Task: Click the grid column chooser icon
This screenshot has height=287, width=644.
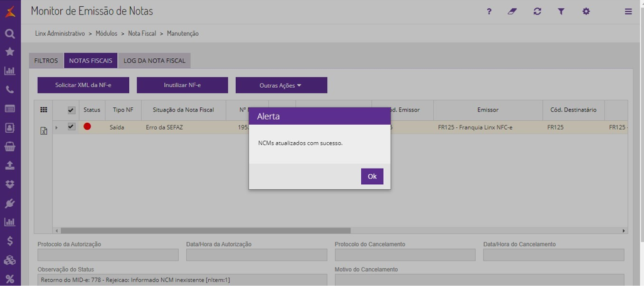Action: click(x=43, y=110)
